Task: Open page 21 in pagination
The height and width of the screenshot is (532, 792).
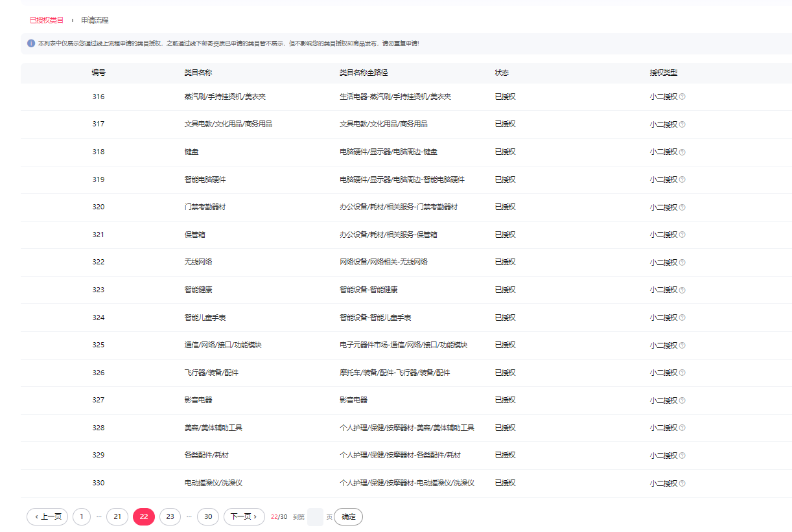Action: [x=117, y=516]
